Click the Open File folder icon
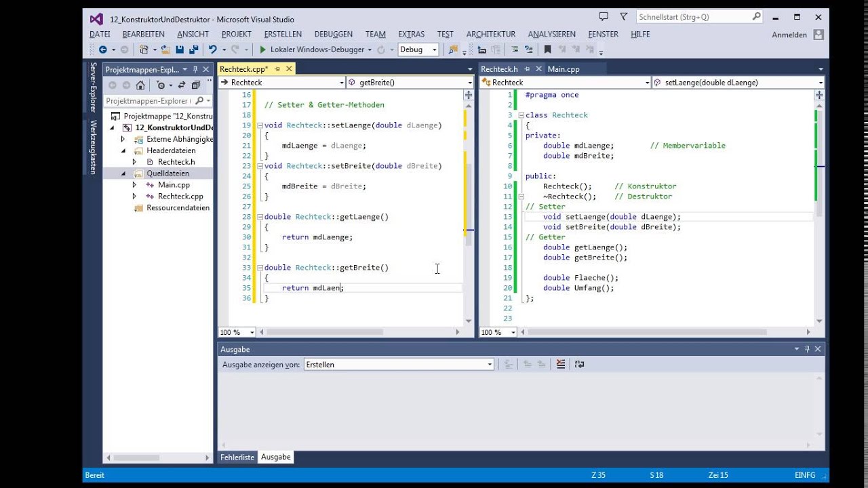The image size is (868, 488). (x=165, y=49)
